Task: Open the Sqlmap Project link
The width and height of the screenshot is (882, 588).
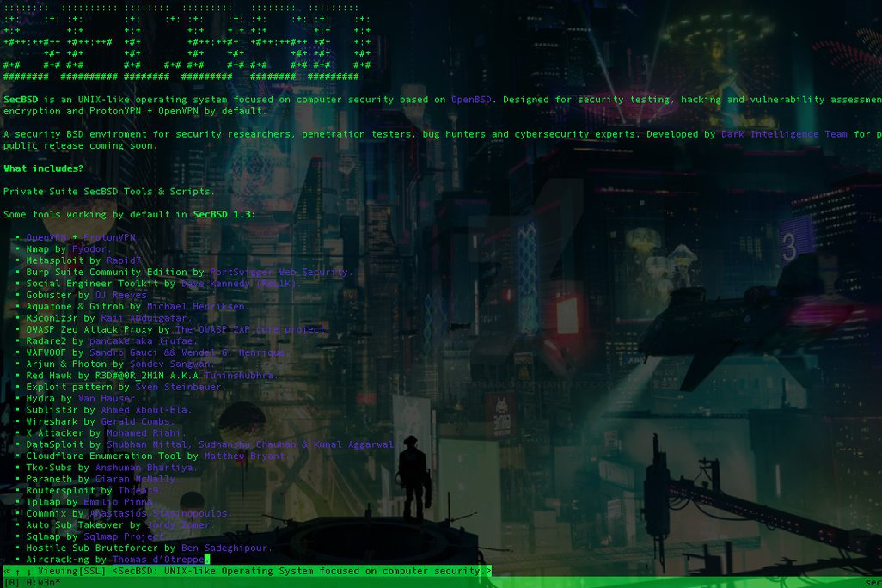Action: point(124,536)
